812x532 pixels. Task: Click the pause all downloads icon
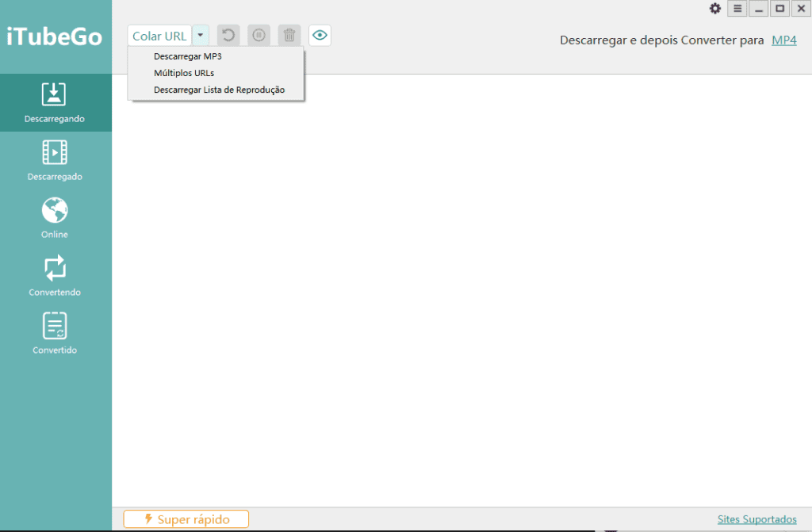pos(259,36)
